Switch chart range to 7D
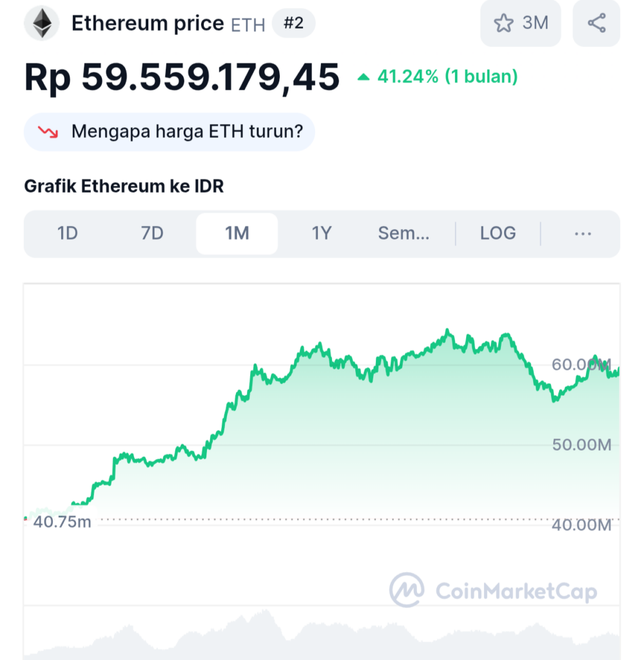The height and width of the screenshot is (660, 644). (x=152, y=233)
